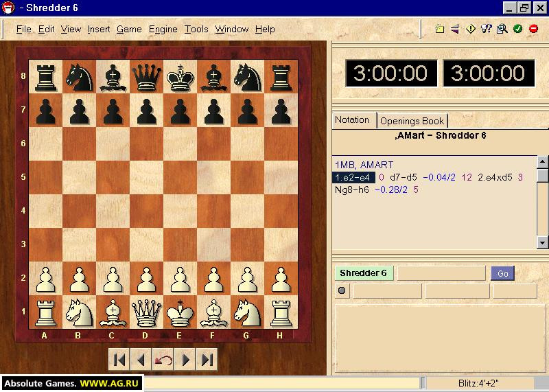This screenshot has height=392, width=549.
Task: Jump to the start of the game
Action: point(119,360)
